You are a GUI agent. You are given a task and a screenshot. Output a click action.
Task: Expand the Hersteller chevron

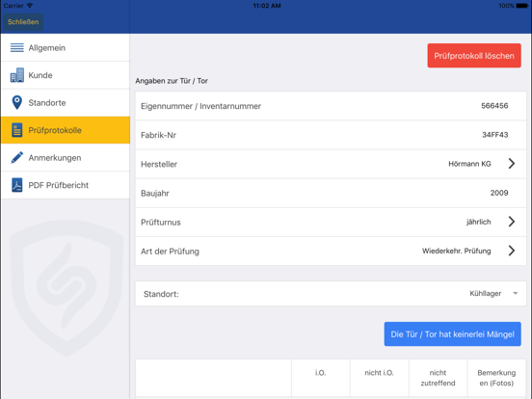(x=512, y=164)
